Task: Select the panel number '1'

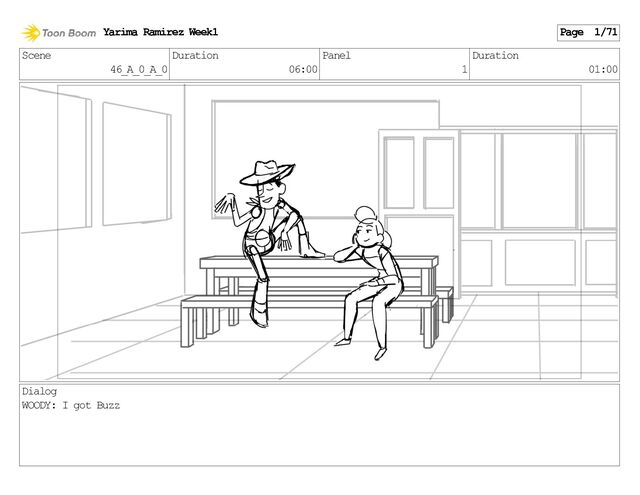Action: (x=464, y=69)
